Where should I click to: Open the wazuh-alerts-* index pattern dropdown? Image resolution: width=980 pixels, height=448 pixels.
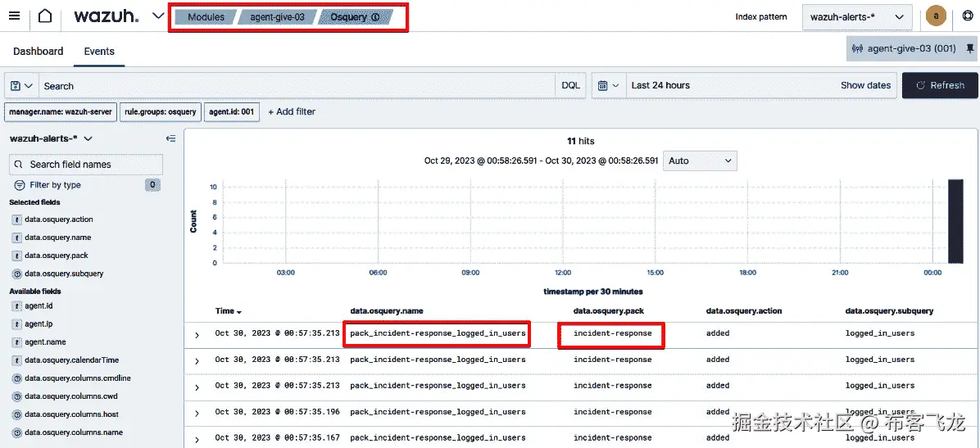(x=857, y=17)
